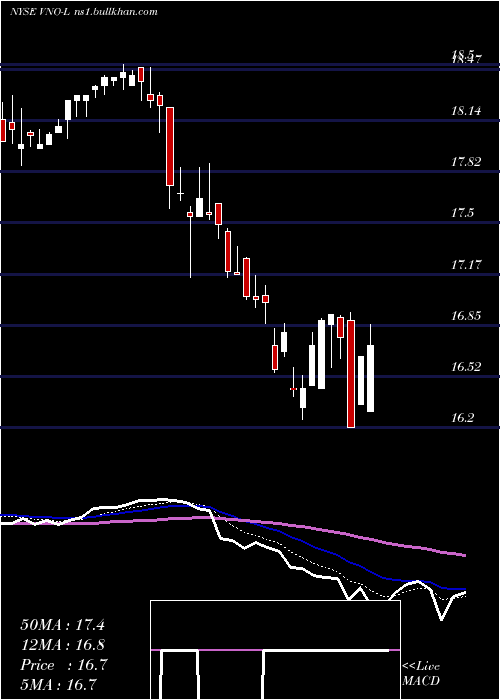Click the Price : 16.7 readout
The image size is (500, 700).
(x=63, y=665)
